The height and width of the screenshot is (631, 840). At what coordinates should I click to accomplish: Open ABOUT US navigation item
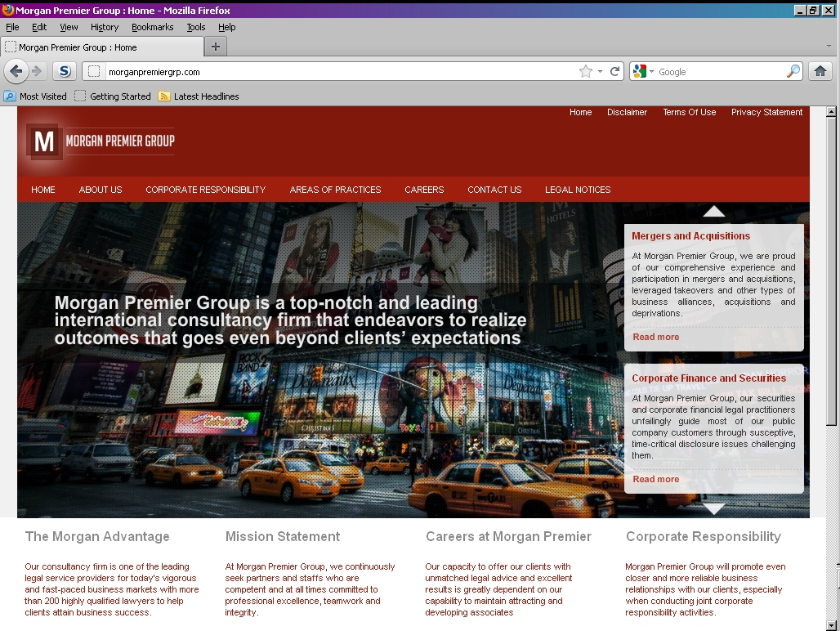[x=101, y=190]
